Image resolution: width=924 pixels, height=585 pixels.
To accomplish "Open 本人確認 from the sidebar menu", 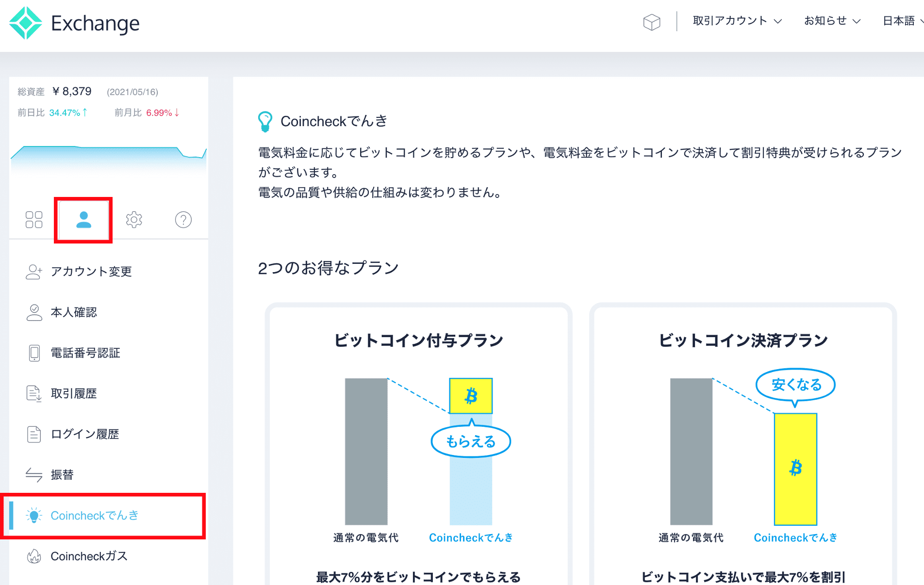I will (x=75, y=312).
